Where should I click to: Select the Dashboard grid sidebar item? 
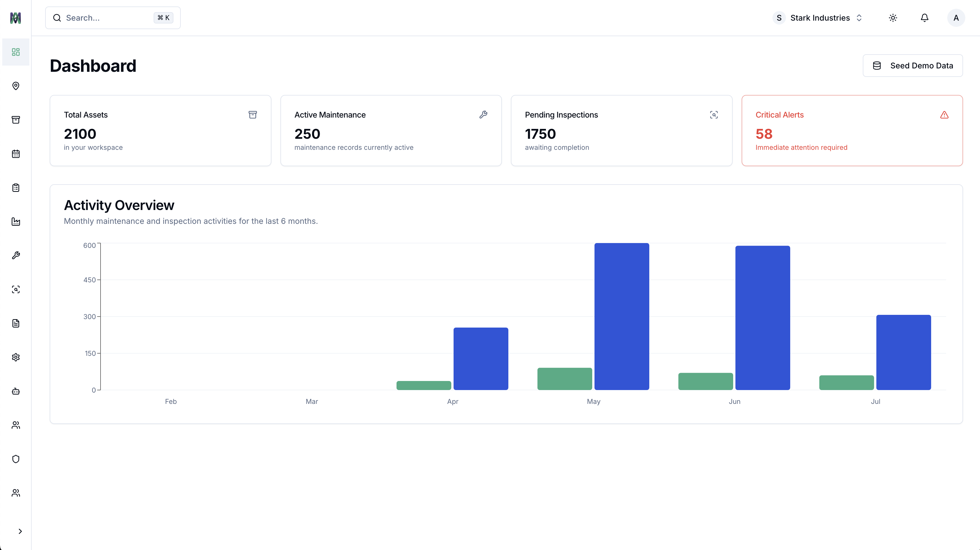(x=16, y=52)
